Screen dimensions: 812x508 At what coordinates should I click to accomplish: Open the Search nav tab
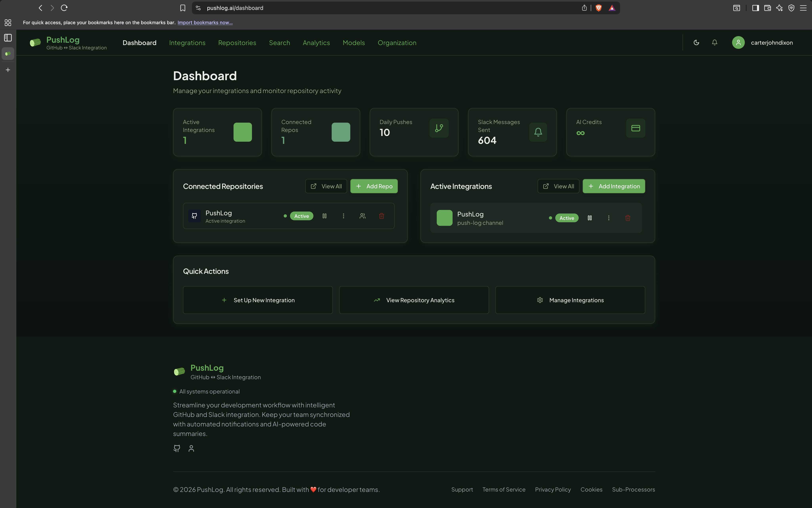[280, 43]
